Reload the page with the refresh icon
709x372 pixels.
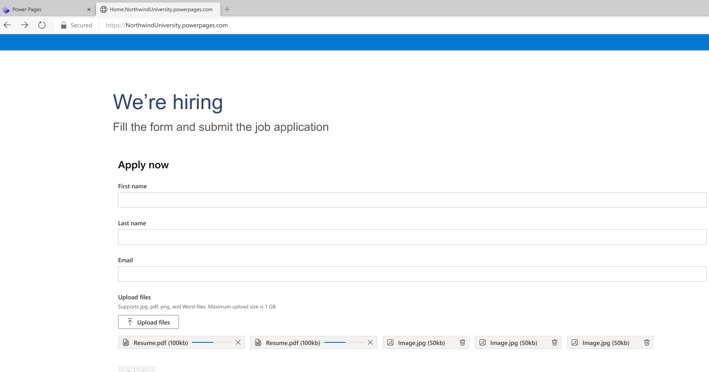coord(42,25)
